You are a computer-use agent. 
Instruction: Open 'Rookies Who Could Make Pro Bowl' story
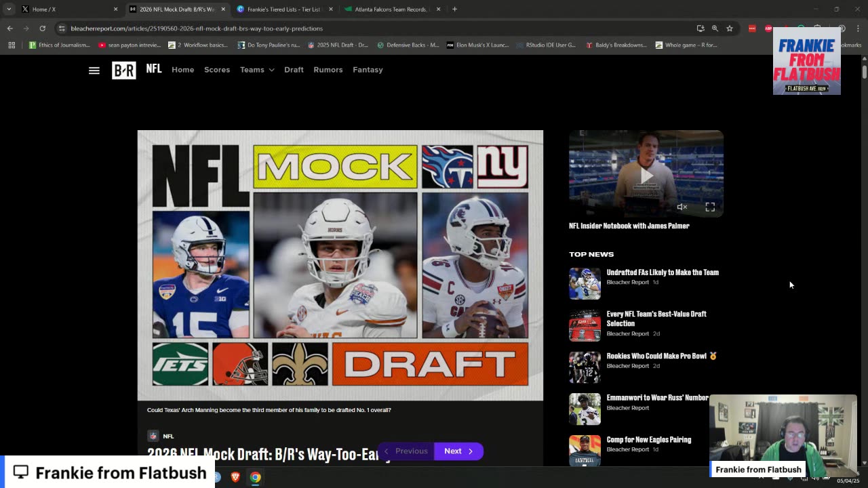click(661, 356)
